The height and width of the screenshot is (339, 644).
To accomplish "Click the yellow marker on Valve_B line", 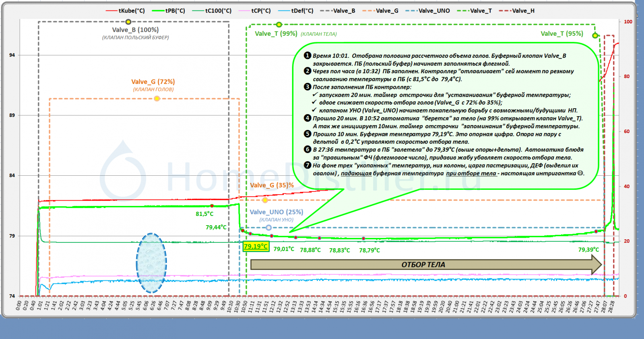I will click(128, 22).
